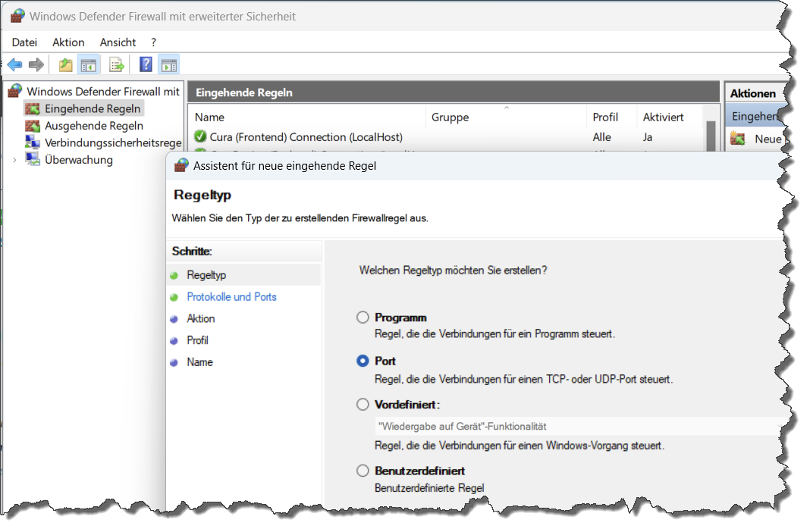
Task: Click the Profil step in Schritte list
Action: 197,340
